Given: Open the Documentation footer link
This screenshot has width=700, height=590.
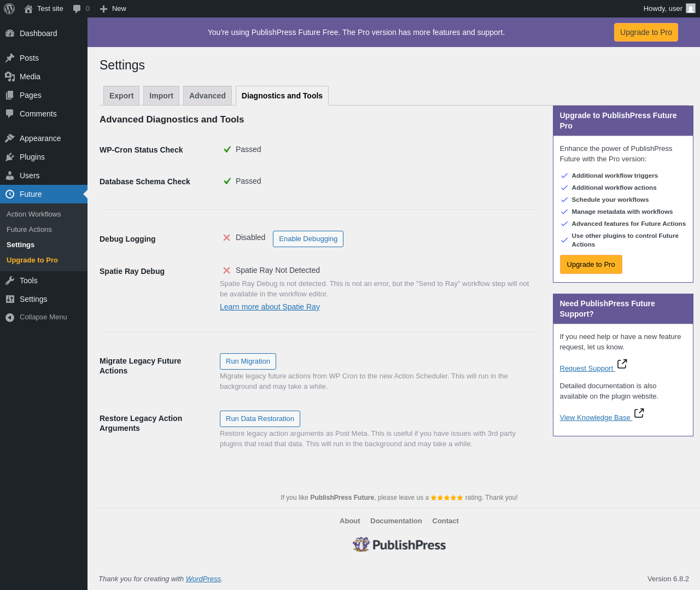Looking at the screenshot, I should tap(396, 521).
